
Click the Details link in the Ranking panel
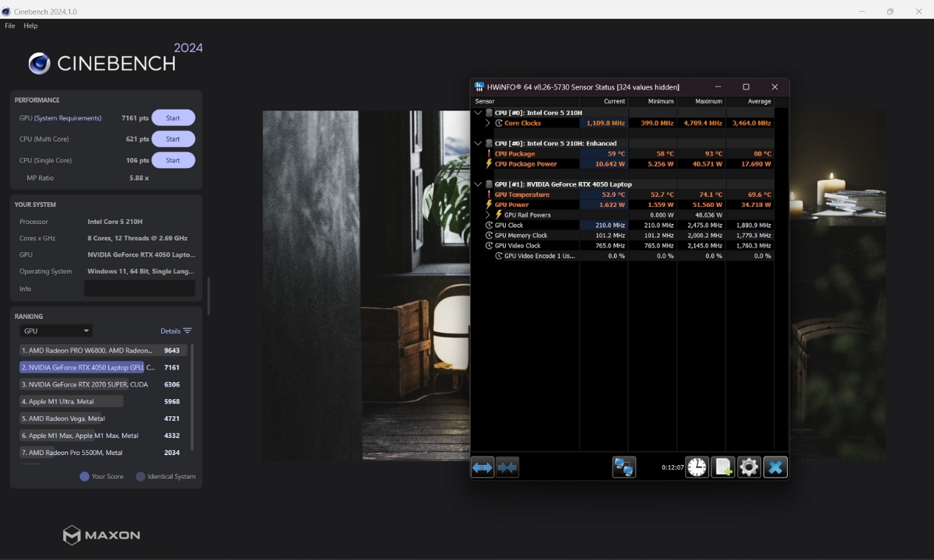170,331
